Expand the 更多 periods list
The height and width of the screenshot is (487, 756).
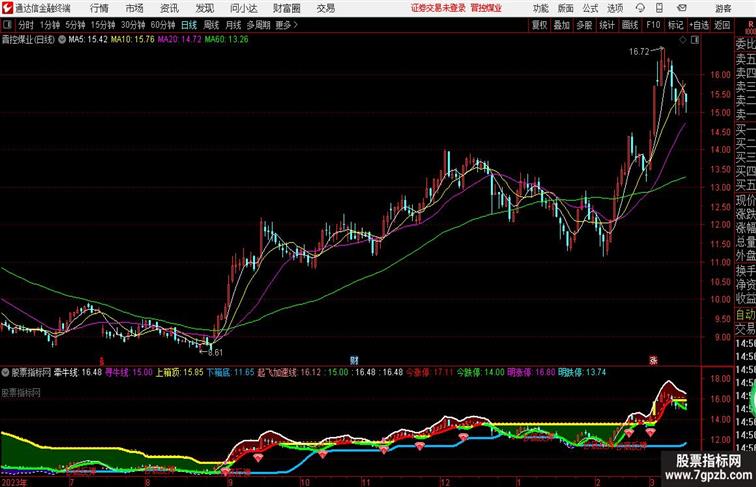click(x=286, y=25)
